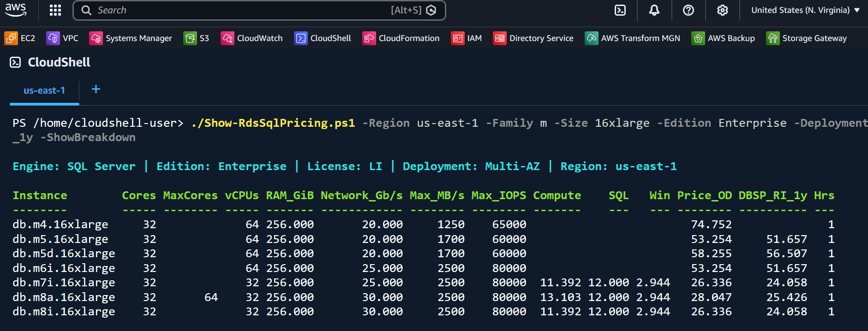Click the db.m6i.16xlarge row name
The width and height of the screenshot is (868, 331).
click(64, 268)
